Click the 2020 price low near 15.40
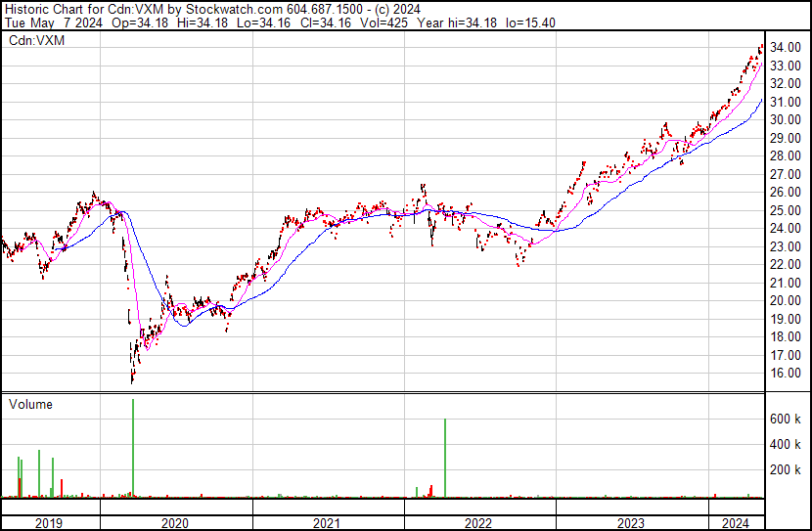This screenshot has width=812, height=531. [x=132, y=379]
